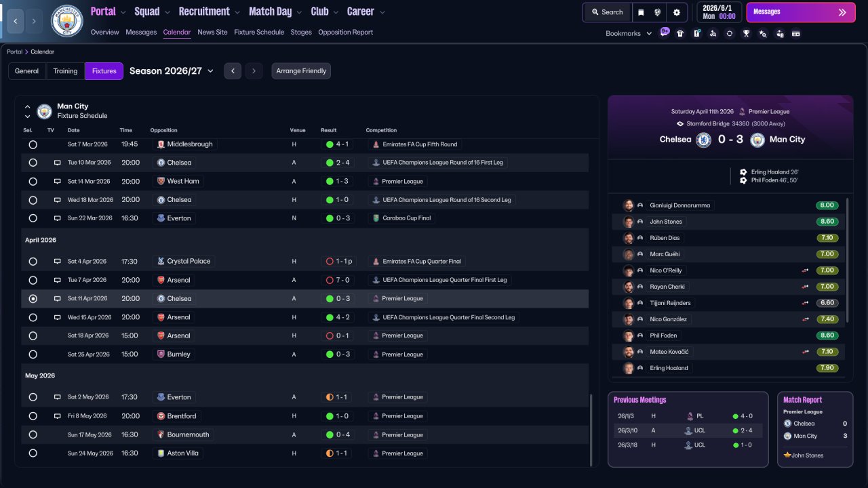Select the Brentford 8 May fixture radio button
The width and height of the screenshot is (868, 488).
33,416
